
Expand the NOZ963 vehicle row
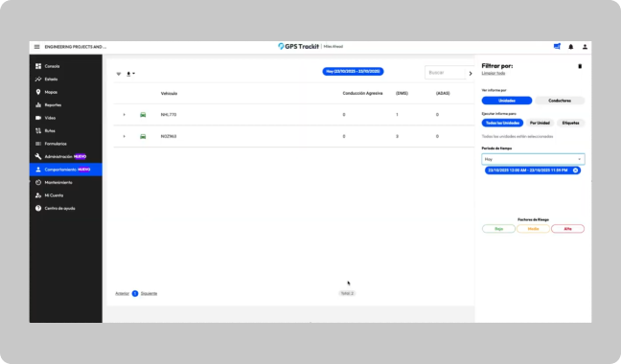(124, 136)
